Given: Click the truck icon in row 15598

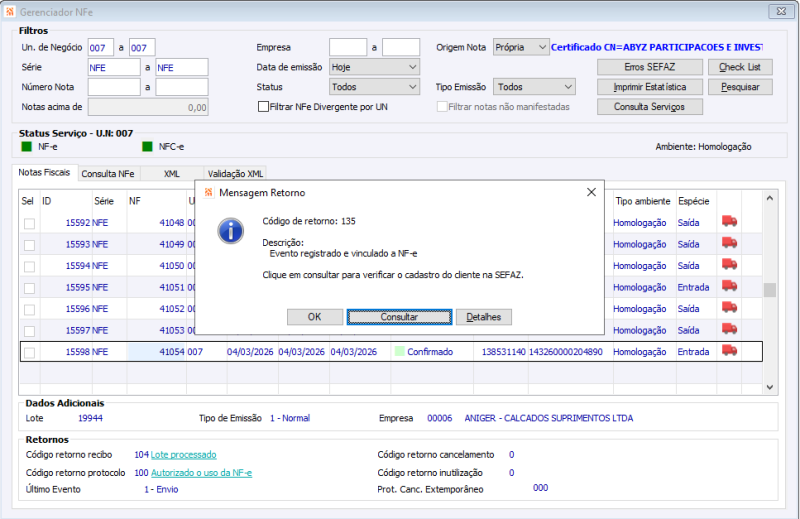Looking at the screenshot, I should [x=729, y=351].
